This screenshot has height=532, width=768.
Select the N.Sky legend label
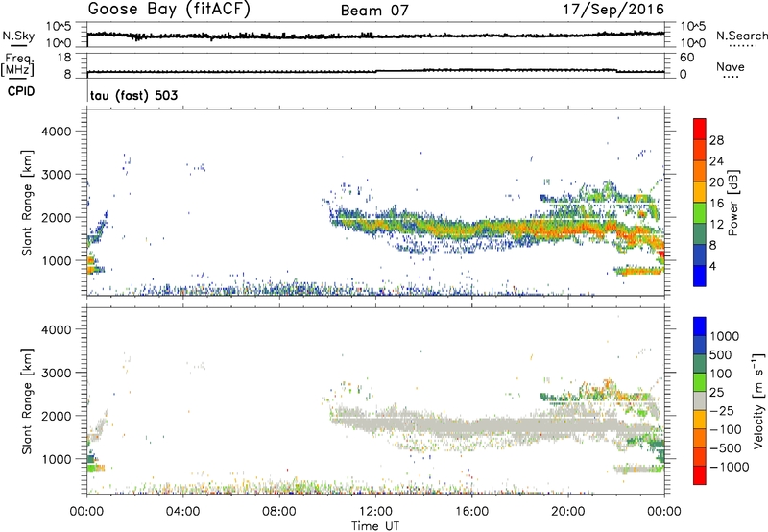point(18,36)
